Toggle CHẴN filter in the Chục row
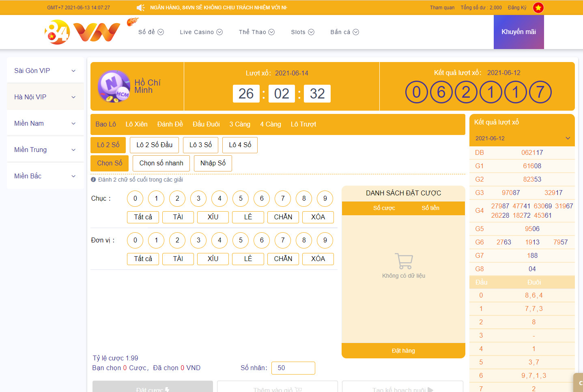The width and height of the screenshot is (583, 392). (x=283, y=217)
